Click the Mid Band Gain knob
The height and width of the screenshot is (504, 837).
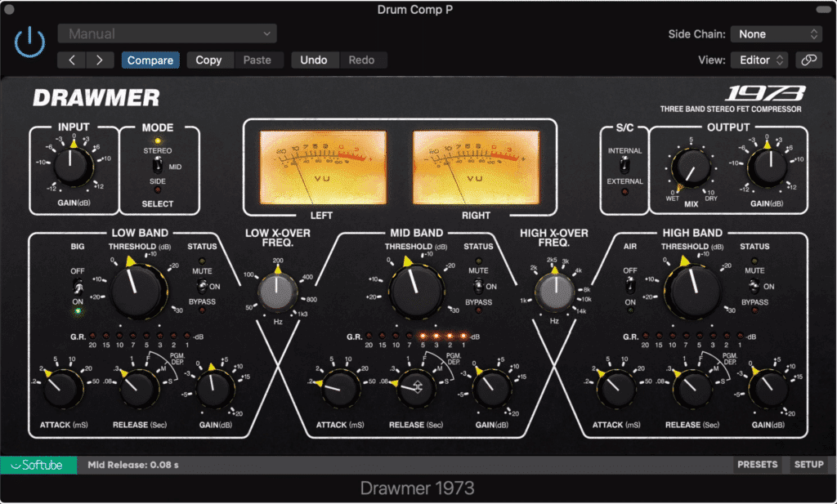(491, 389)
